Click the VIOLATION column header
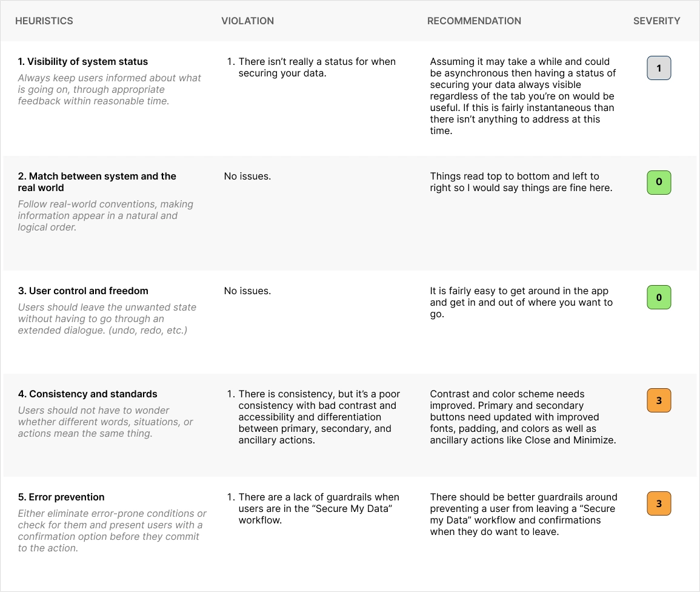The width and height of the screenshot is (700, 592). 247,21
